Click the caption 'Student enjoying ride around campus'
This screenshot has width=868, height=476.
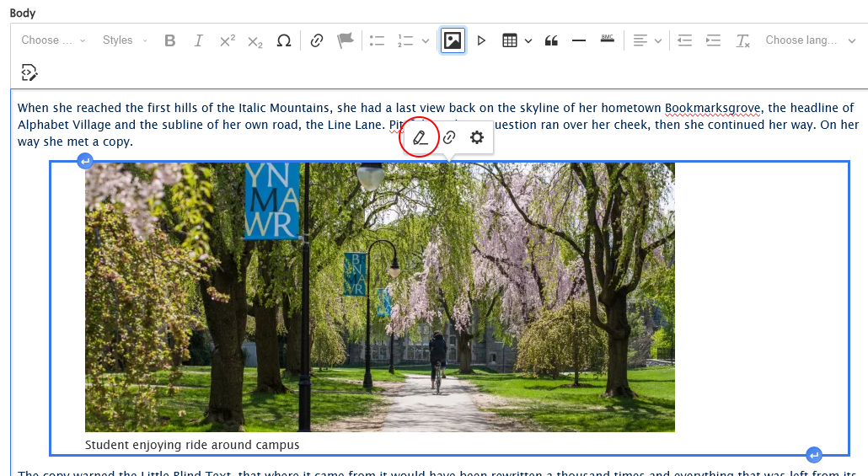tap(192, 445)
